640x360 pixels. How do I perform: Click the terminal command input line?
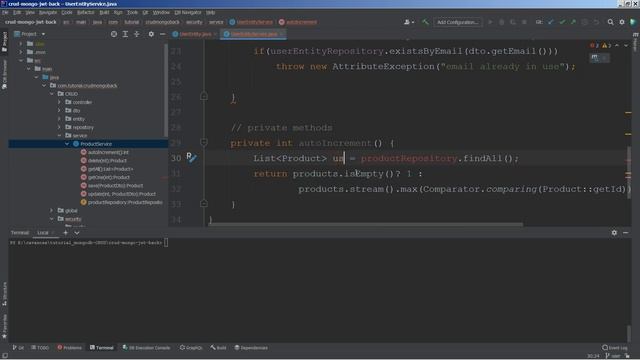(89, 243)
